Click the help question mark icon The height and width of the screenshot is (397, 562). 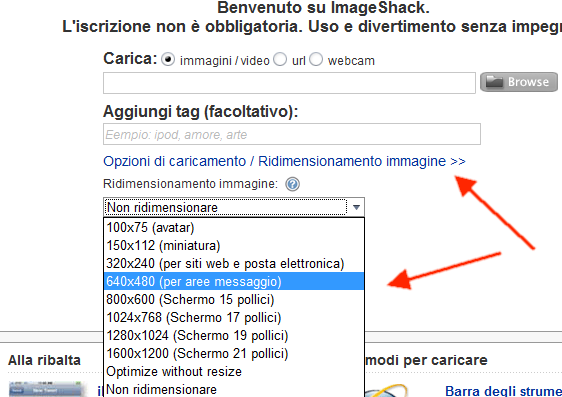[292, 184]
